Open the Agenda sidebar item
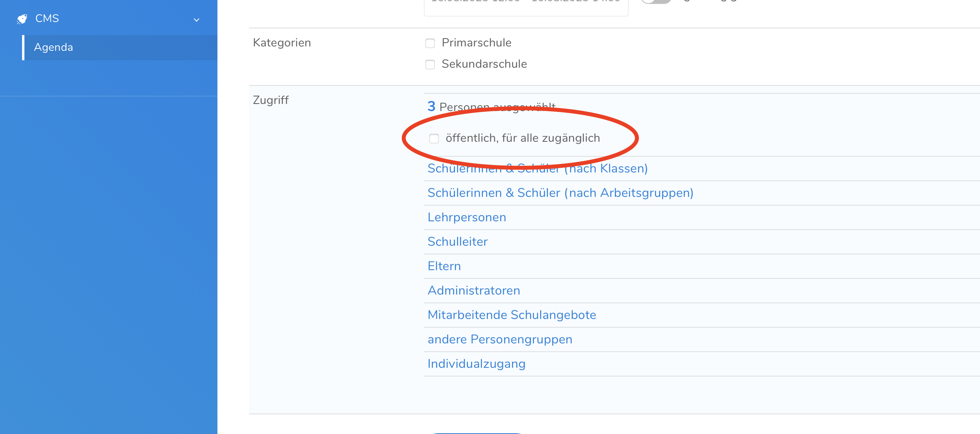 [54, 47]
